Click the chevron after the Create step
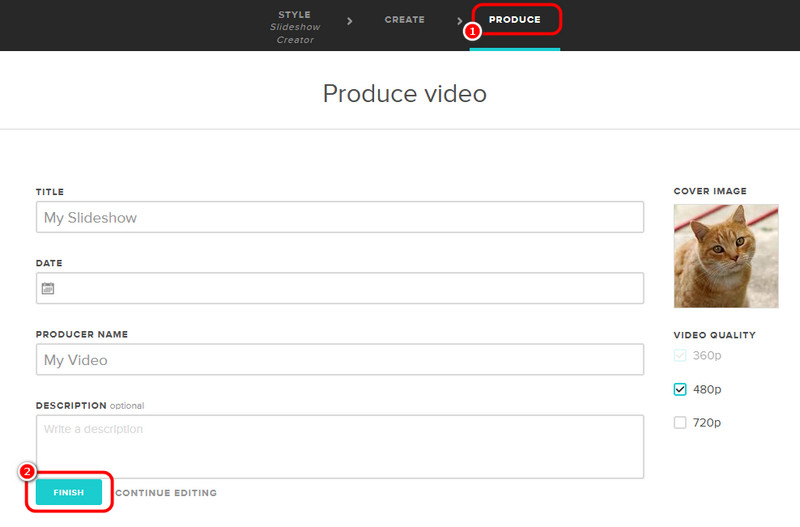800x527 pixels. click(x=459, y=21)
